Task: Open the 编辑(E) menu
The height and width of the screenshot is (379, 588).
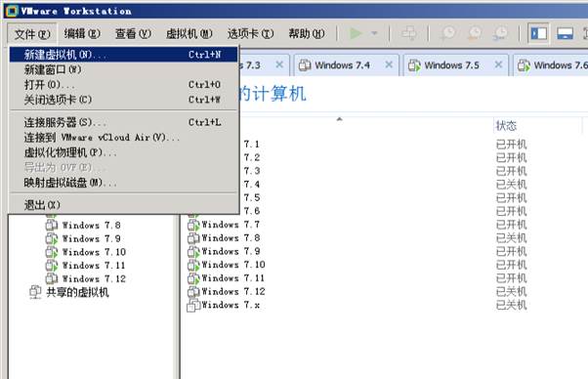Action: [x=82, y=34]
